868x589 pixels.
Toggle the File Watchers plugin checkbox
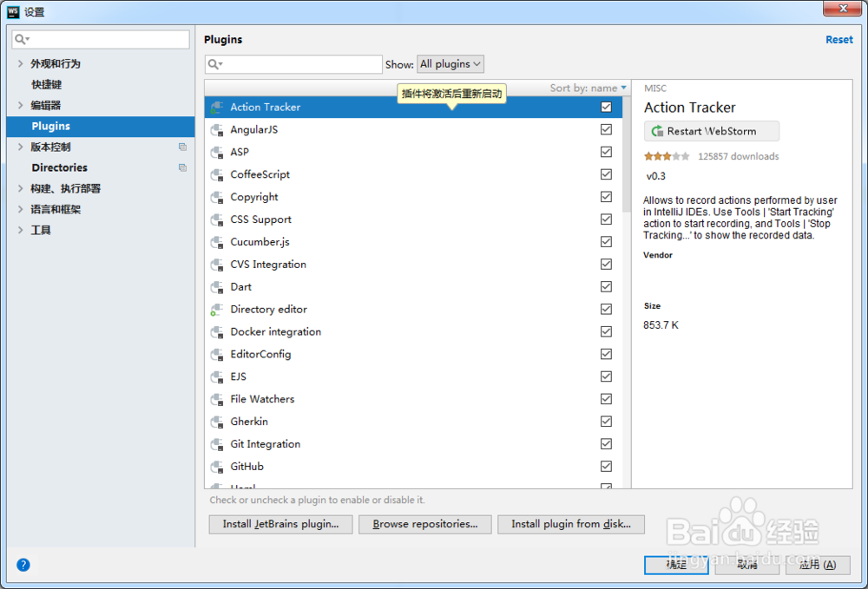point(606,399)
